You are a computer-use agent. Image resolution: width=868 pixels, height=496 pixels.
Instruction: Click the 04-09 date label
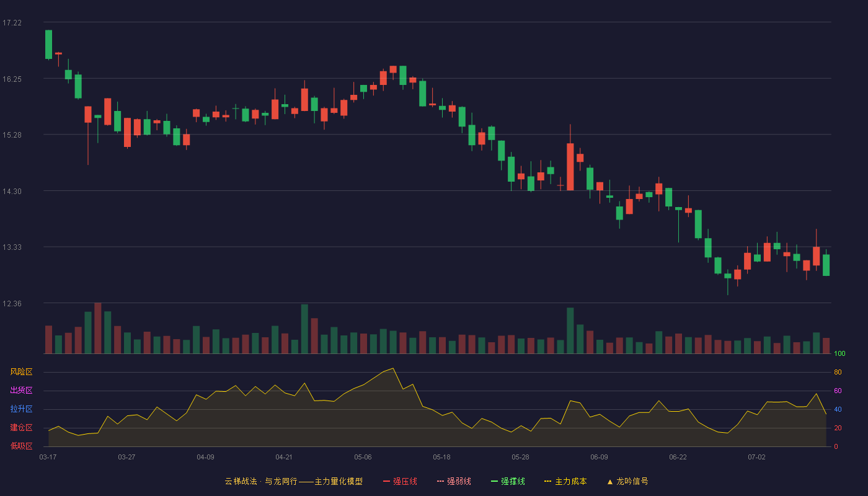click(205, 457)
